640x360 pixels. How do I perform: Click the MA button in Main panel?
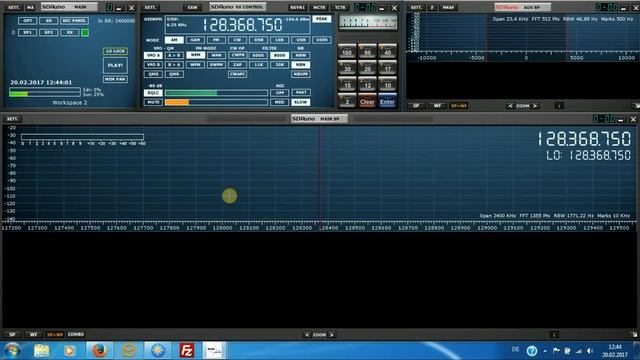pyautogui.click(x=30, y=7)
